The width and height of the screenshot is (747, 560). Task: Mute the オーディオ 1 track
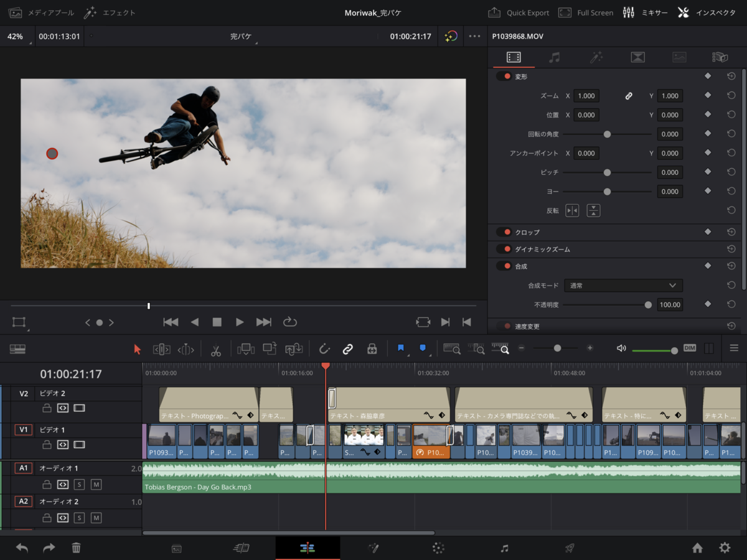(96, 484)
